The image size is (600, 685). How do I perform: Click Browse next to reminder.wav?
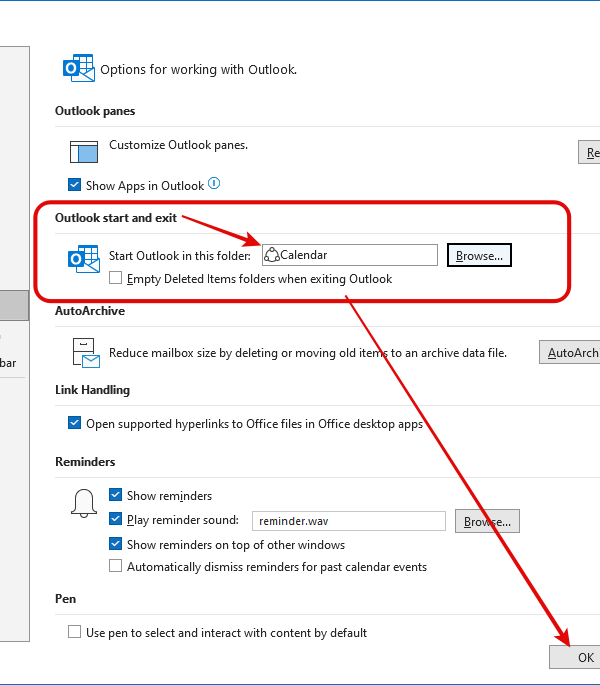point(487,521)
